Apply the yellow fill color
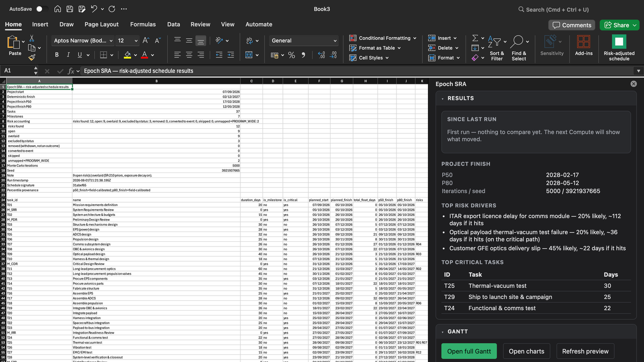The height and width of the screenshot is (362, 644). click(x=127, y=55)
